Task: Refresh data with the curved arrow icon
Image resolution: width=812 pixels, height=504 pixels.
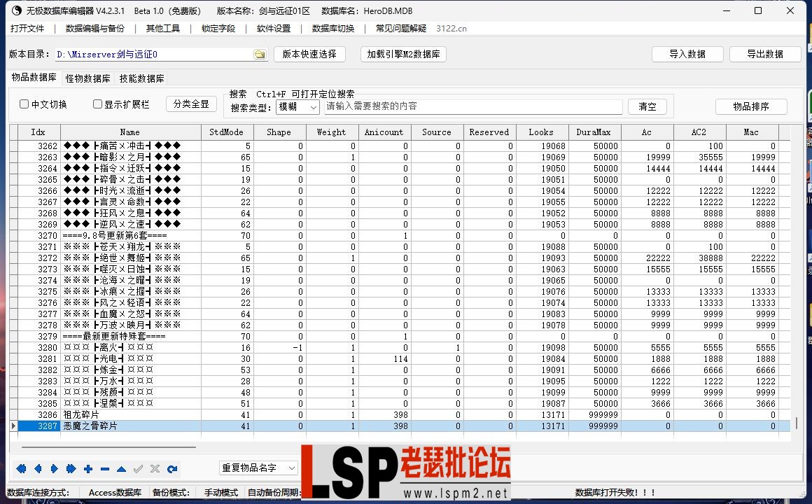Action: point(172,469)
